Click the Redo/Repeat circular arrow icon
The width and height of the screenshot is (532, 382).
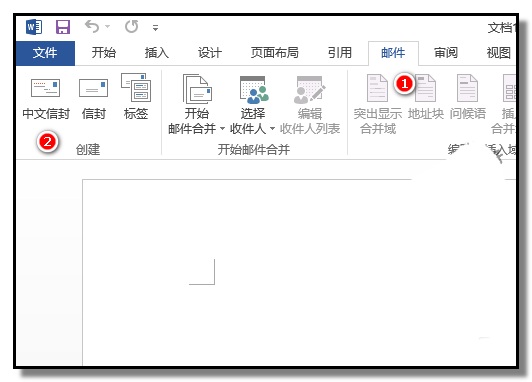[x=132, y=26]
